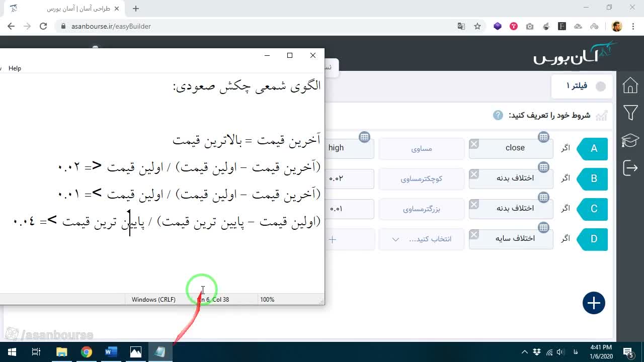This screenshot has width=644, height=362.
Task: Clear row D اختلاف سایه operand X
Action: [474, 235]
